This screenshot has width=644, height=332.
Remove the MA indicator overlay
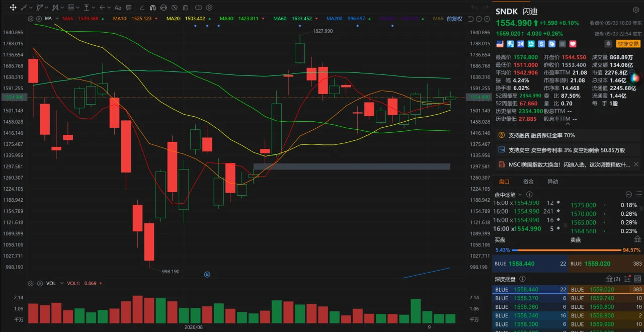pyautogui.click(x=39, y=19)
